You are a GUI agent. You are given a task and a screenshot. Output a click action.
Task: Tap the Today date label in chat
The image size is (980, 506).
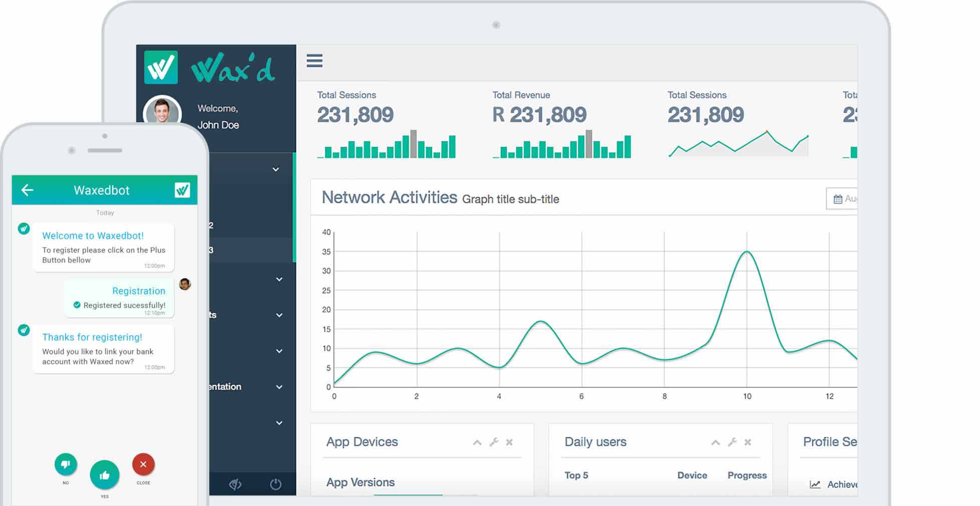105,212
